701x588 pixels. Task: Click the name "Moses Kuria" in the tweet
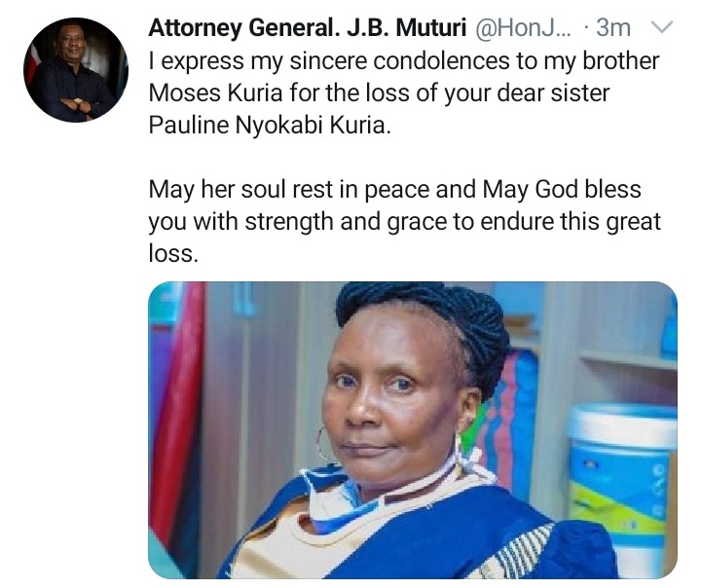pos(215,93)
